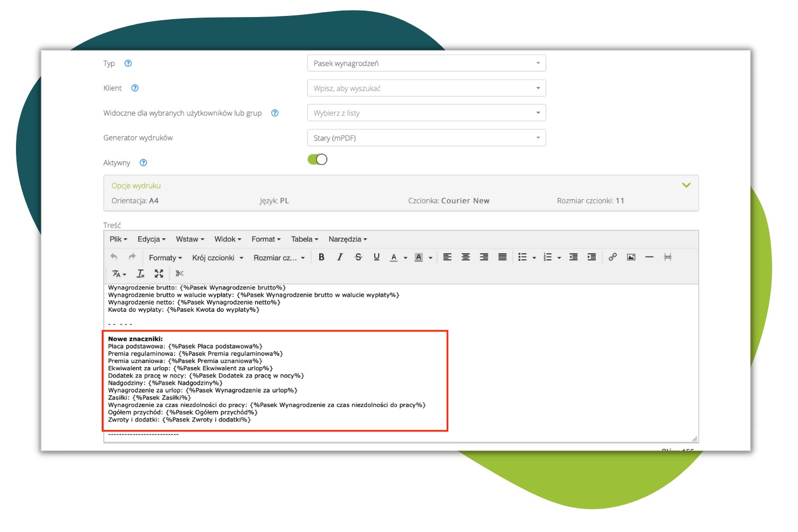Viewport: 798px width, 532px height.
Task: Insert a page break
Action: coord(668,257)
